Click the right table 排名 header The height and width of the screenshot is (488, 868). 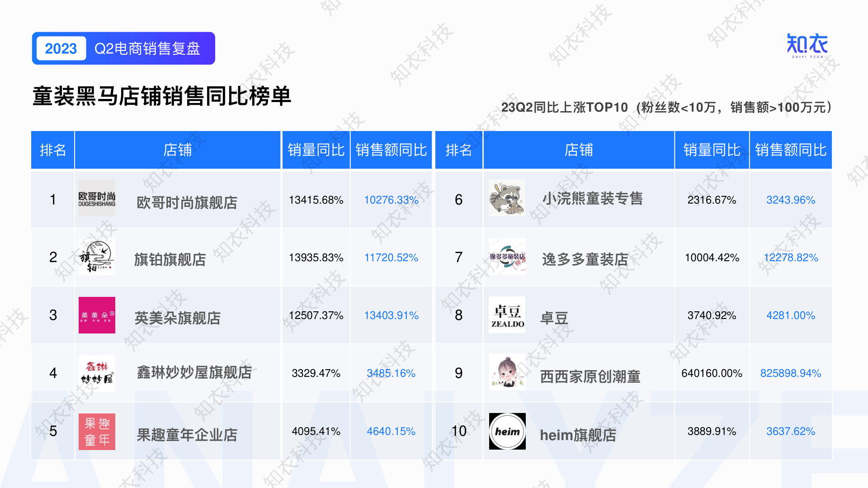point(458,150)
